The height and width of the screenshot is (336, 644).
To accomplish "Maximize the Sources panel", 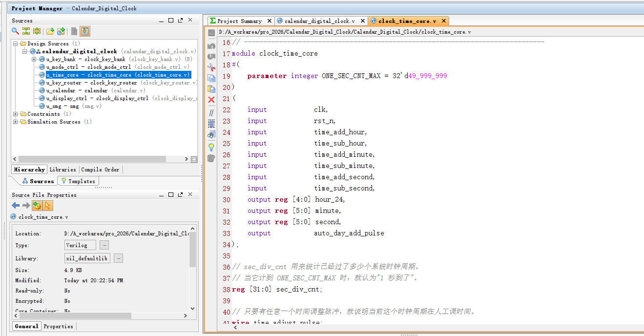I will coord(171,21).
